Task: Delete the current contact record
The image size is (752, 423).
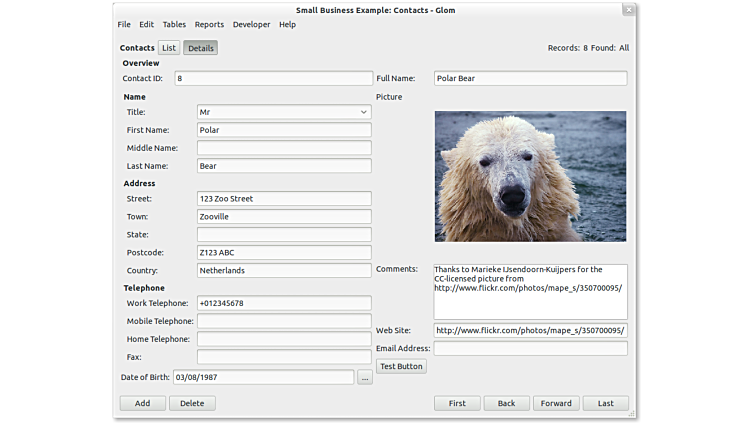Action: pyautogui.click(x=192, y=403)
